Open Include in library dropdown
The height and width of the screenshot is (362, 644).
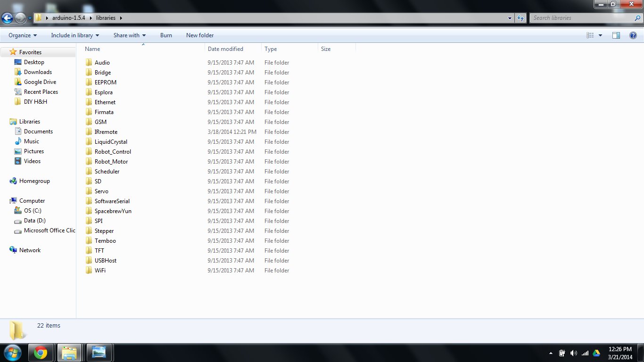pyautogui.click(x=75, y=35)
